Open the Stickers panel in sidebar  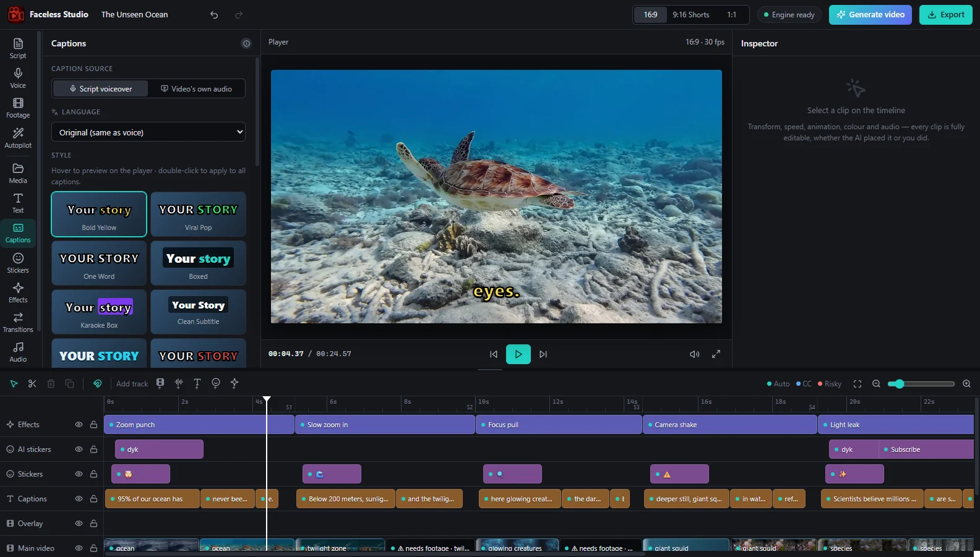[x=18, y=263]
